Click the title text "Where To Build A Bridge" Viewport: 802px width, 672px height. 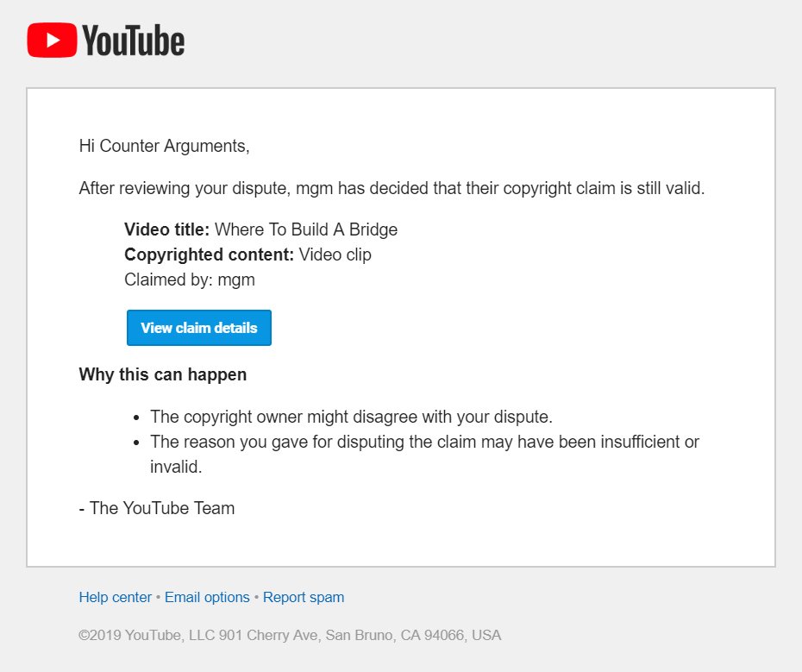(306, 229)
